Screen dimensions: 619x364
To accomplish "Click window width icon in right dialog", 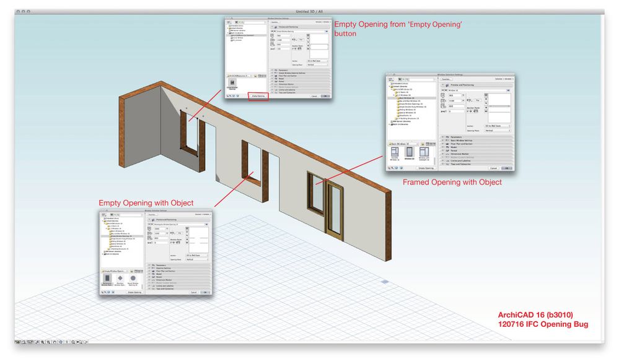I will click(x=443, y=95).
